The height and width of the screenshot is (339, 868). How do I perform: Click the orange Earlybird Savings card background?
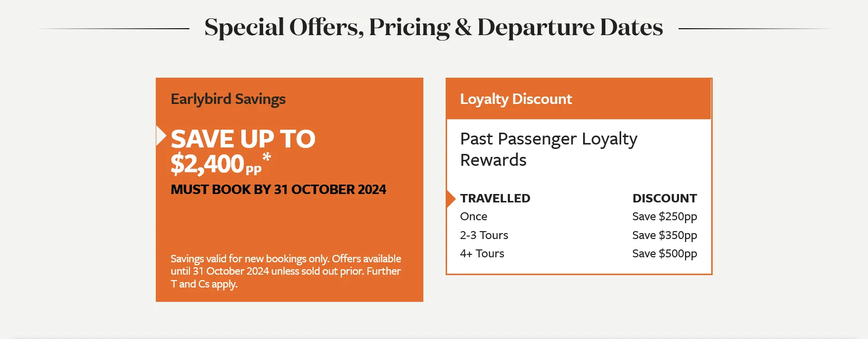tap(289, 223)
